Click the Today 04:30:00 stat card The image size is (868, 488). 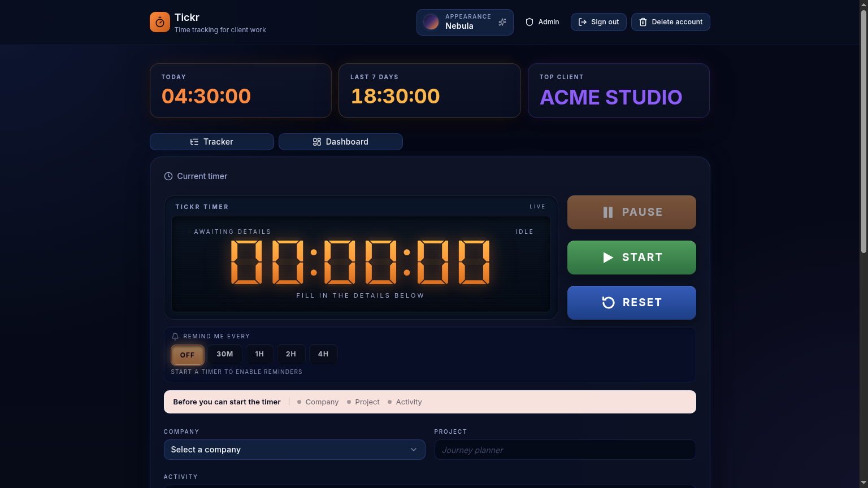click(241, 90)
